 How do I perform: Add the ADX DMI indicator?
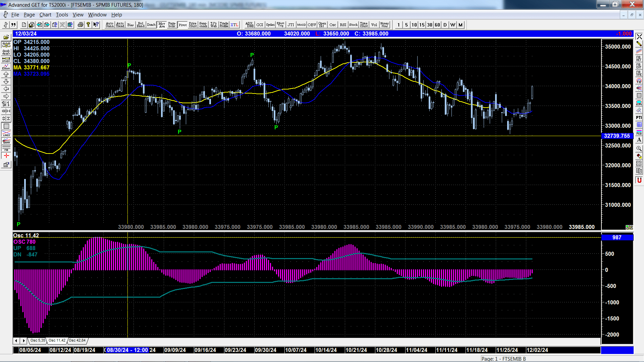point(250,25)
